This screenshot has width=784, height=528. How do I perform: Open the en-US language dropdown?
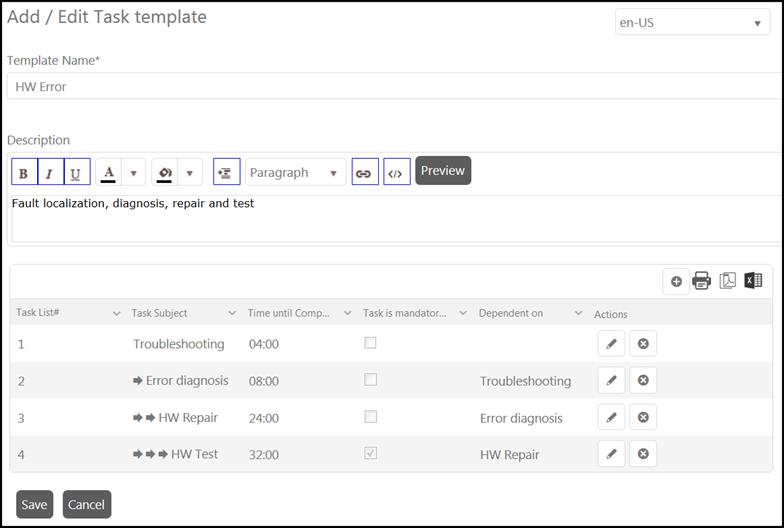click(x=692, y=23)
